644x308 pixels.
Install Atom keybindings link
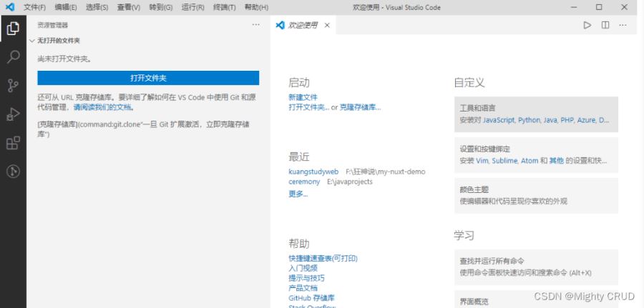click(x=530, y=161)
